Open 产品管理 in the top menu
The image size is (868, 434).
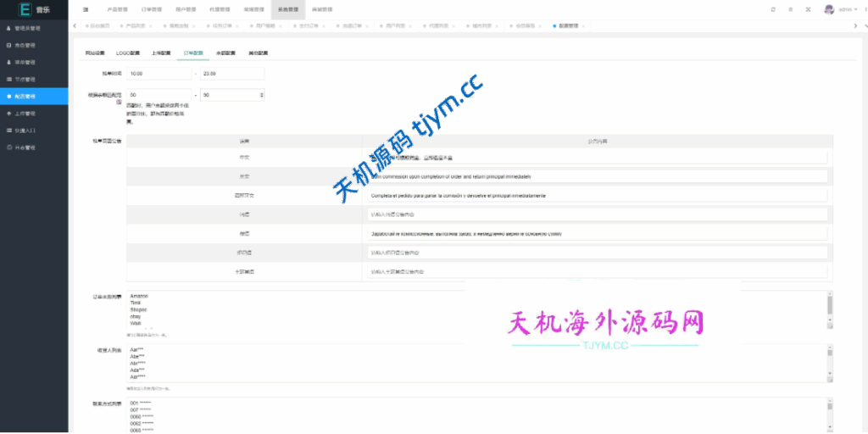(x=118, y=8)
